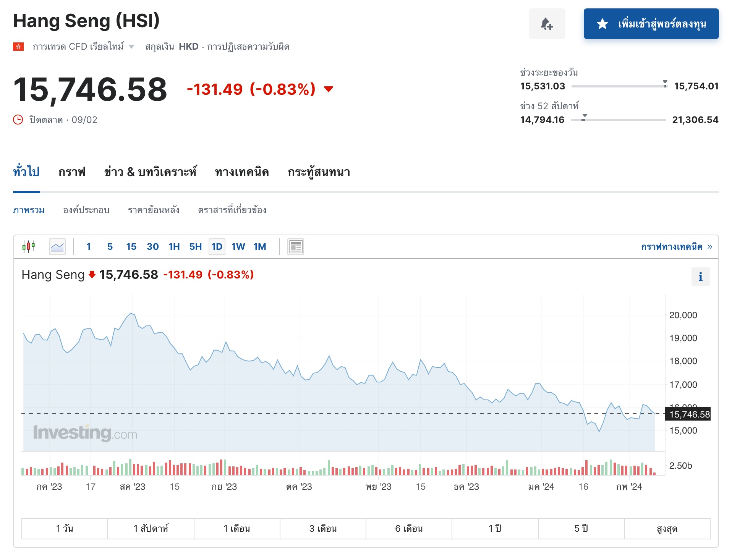Select the 1 ปี range button
This screenshot has height=560, width=732.
[495, 529]
